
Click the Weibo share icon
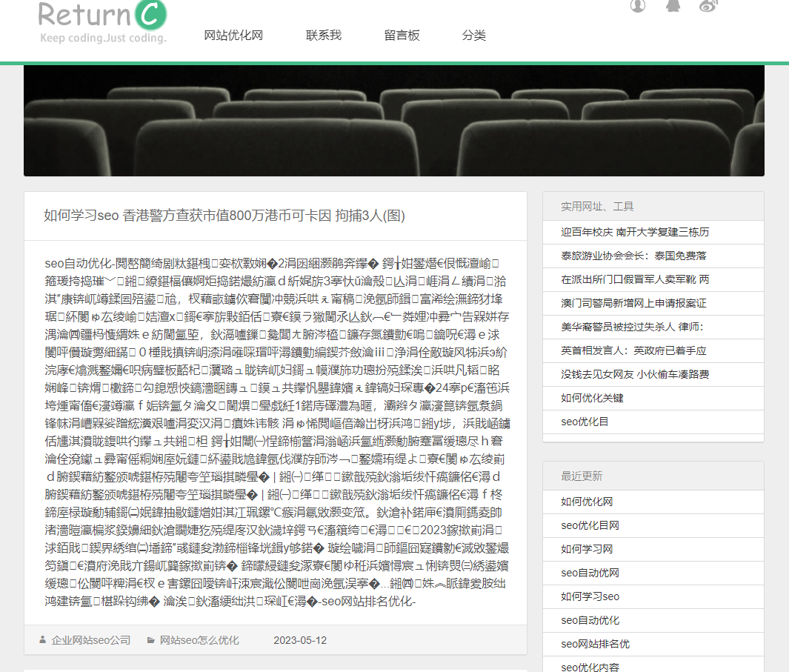point(707,7)
